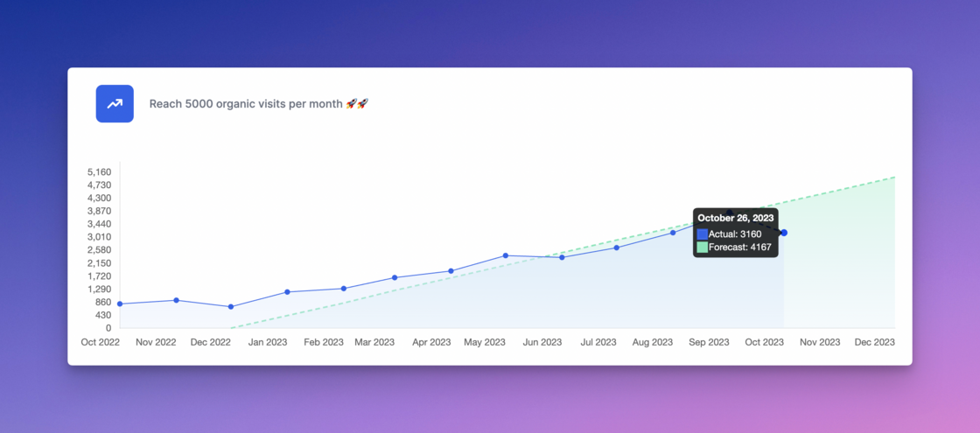This screenshot has height=433, width=980.
Task: Click the blue Actual color swatch in tooltip
Action: 703,234
